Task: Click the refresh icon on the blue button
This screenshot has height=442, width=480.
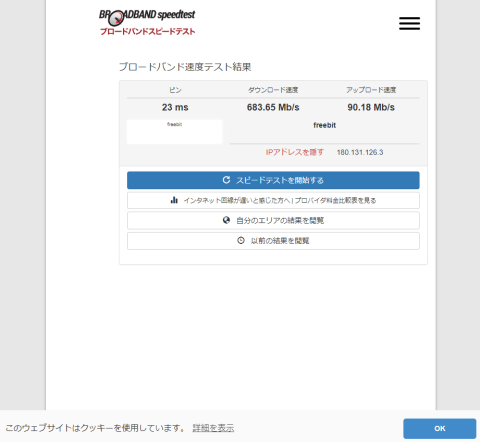Action: pos(226,180)
